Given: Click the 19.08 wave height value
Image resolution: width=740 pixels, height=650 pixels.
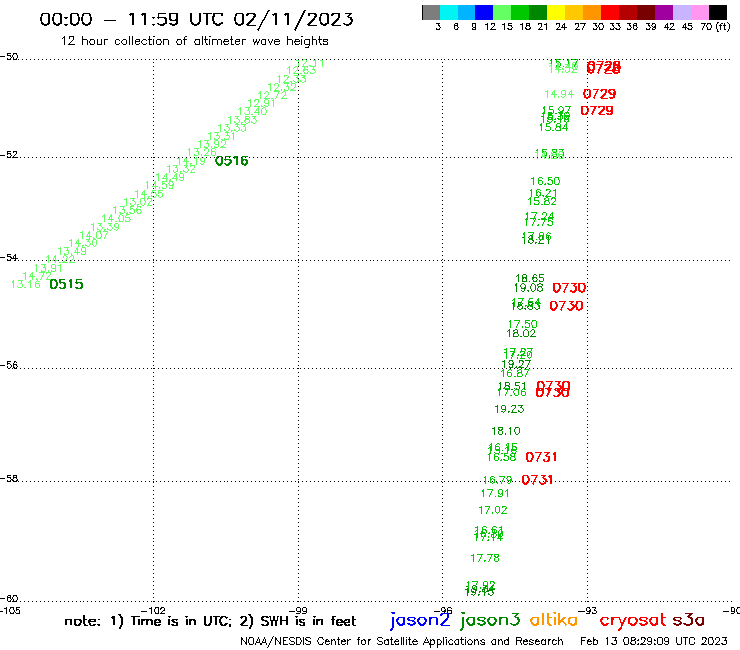Looking at the screenshot, I should [529, 288].
